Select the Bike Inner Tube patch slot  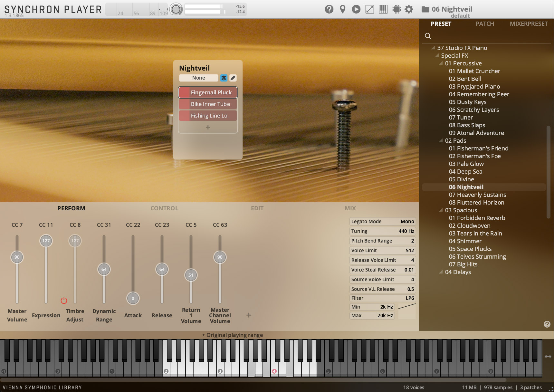208,104
